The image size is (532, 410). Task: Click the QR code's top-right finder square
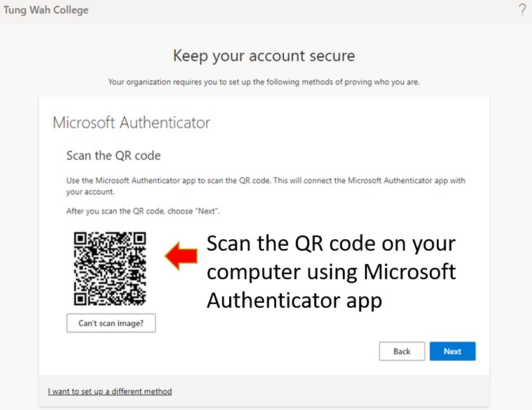140,239
